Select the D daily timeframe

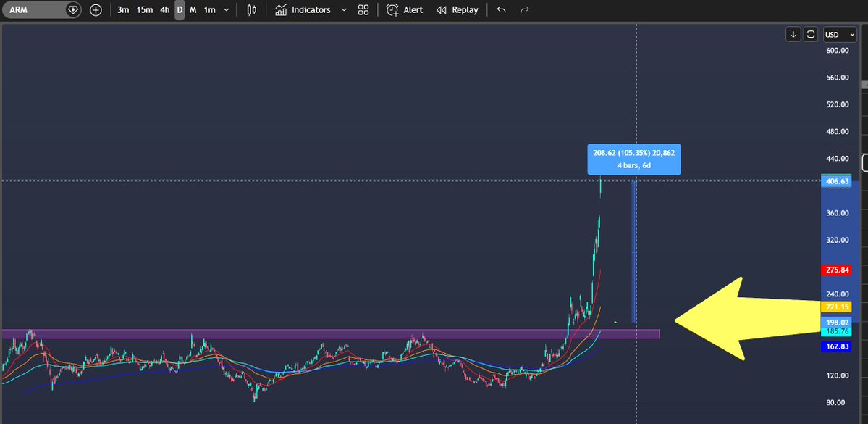(x=180, y=10)
